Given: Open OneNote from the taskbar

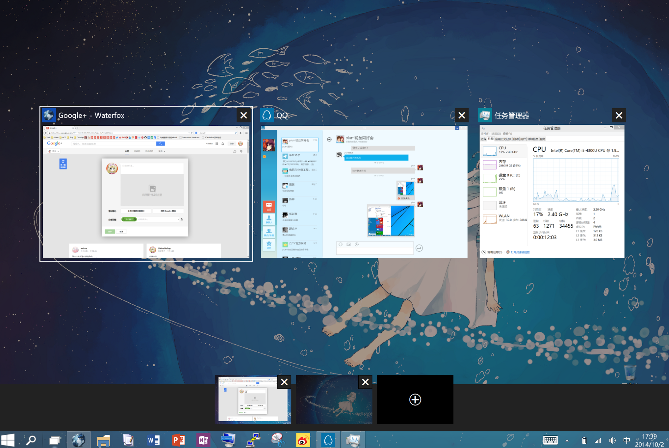Looking at the screenshot, I should click(x=203, y=440).
